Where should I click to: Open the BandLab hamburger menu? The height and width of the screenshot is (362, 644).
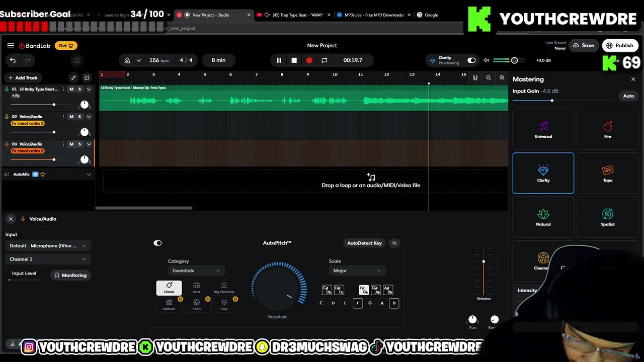click(11, 45)
